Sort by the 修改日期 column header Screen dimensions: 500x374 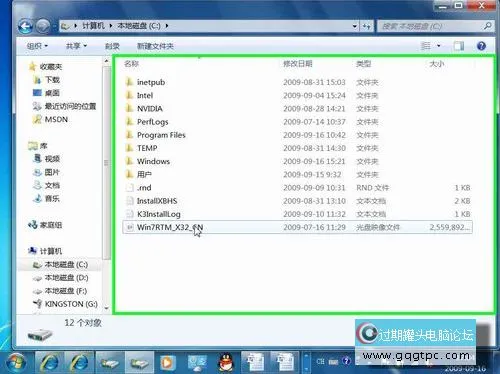298,63
